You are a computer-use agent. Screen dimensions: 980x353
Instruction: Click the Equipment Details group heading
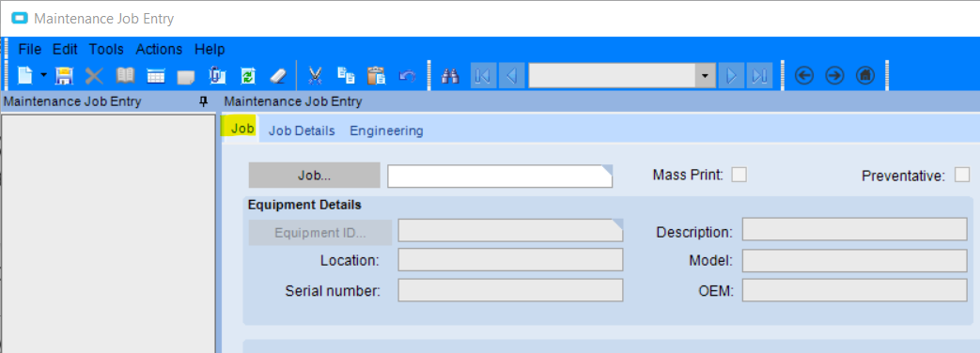(304, 205)
